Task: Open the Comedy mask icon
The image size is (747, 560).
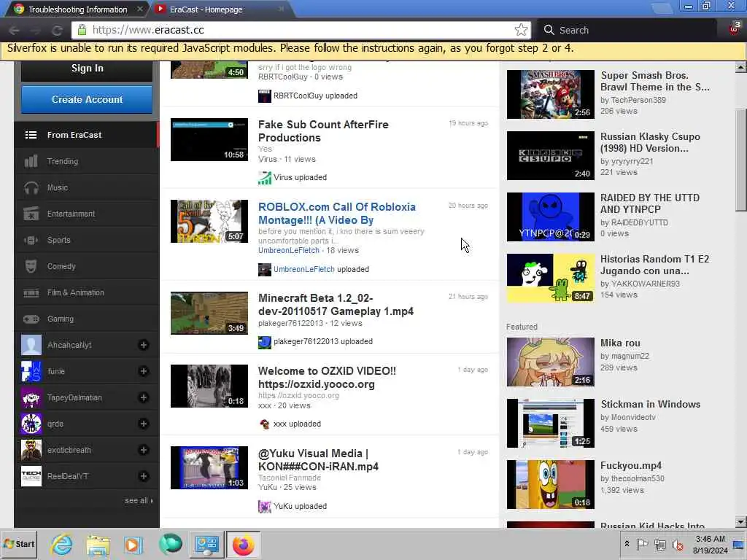Action: pyautogui.click(x=31, y=266)
